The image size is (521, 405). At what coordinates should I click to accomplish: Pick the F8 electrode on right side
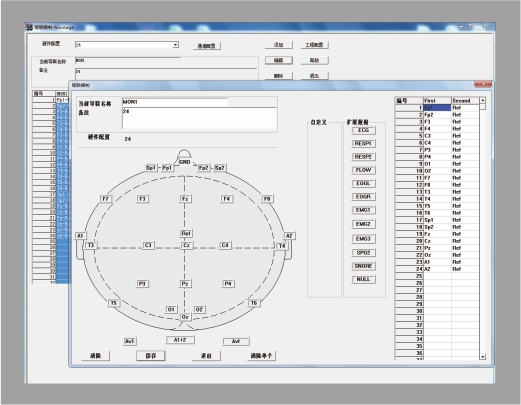pyautogui.click(x=267, y=199)
